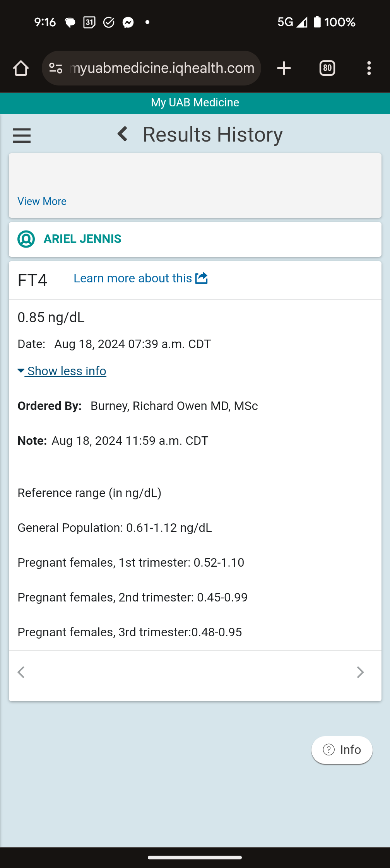Tap the Info help button

(342, 750)
